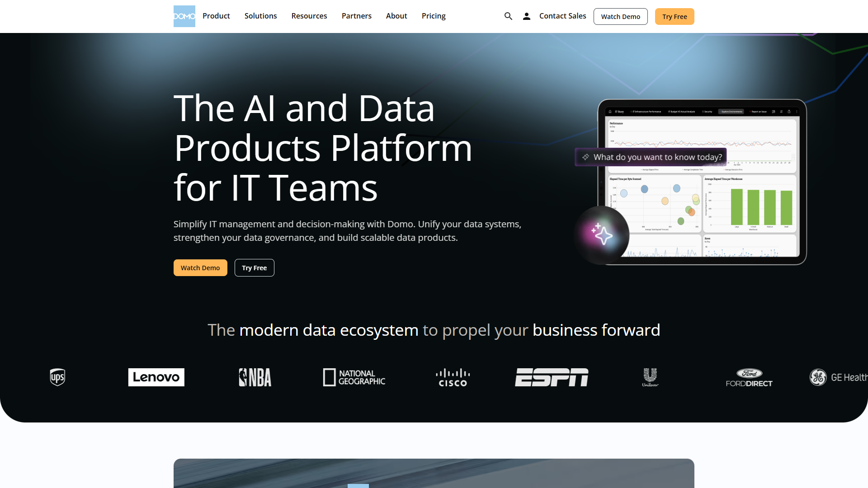Click the orange Watch Demo button
Screen dimensions: 868x488
click(x=200, y=267)
